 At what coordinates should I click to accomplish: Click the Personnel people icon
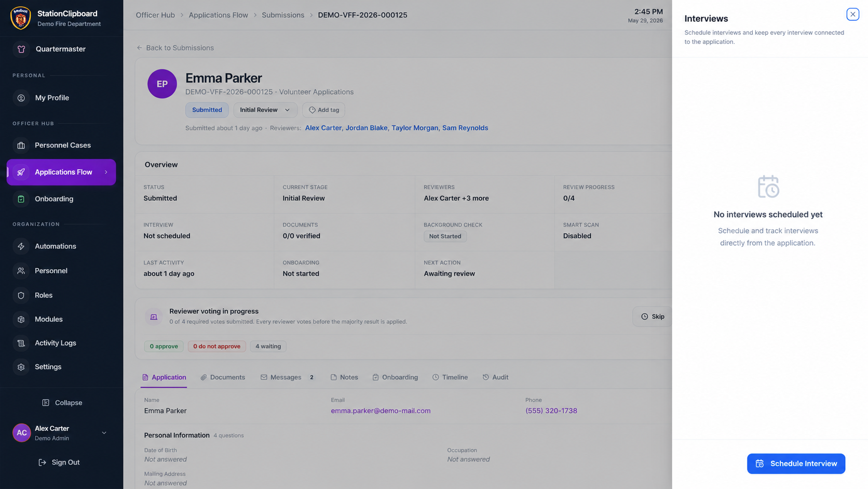pos(21,271)
